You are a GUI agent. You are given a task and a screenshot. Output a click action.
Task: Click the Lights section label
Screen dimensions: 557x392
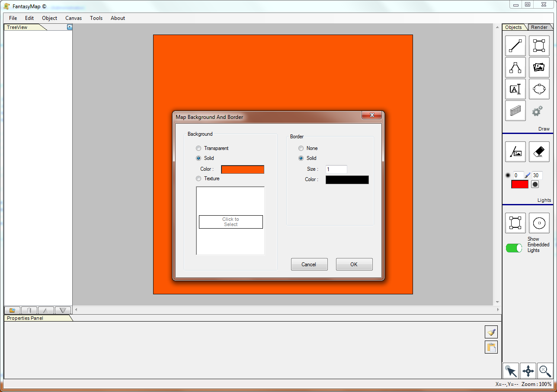[x=544, y=200]
